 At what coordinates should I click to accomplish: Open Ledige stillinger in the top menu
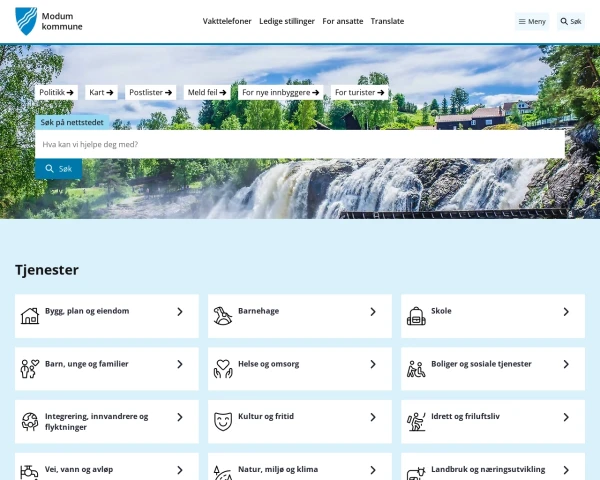(x=287, y=21)
